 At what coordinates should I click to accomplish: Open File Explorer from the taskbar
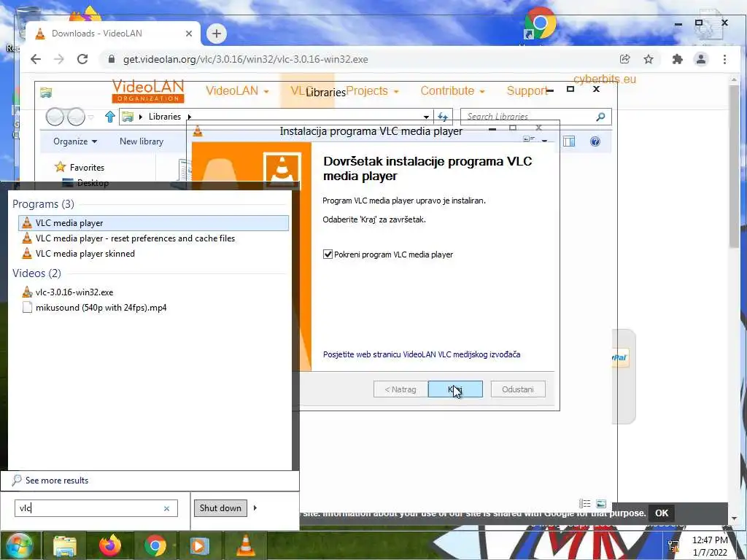pos(65,545)
